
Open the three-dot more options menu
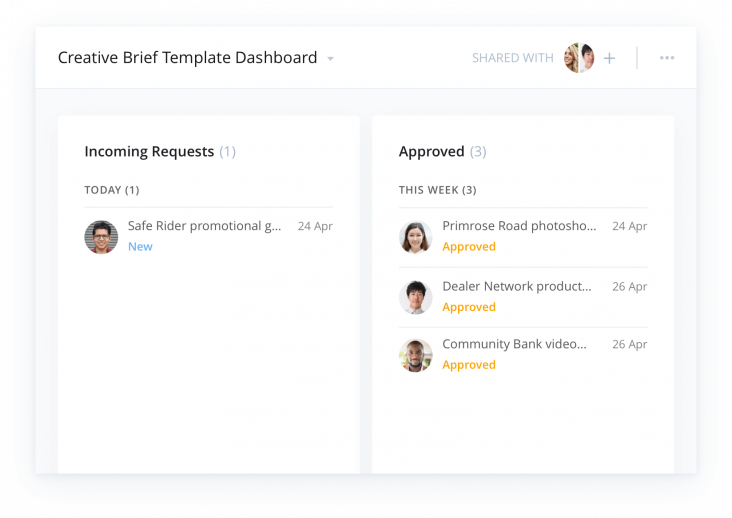click(667, 58)
